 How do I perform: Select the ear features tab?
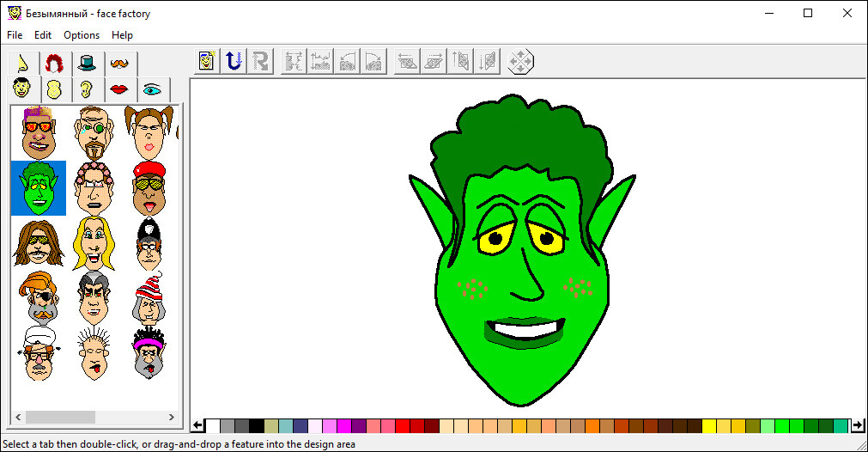pos(86,89)
